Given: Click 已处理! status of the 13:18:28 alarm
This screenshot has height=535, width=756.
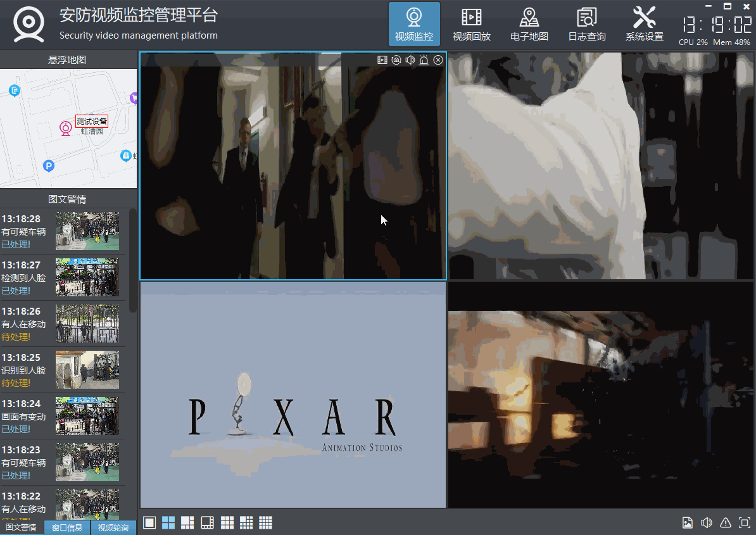Looking at the screenshot, I should [x=16, y=244].
